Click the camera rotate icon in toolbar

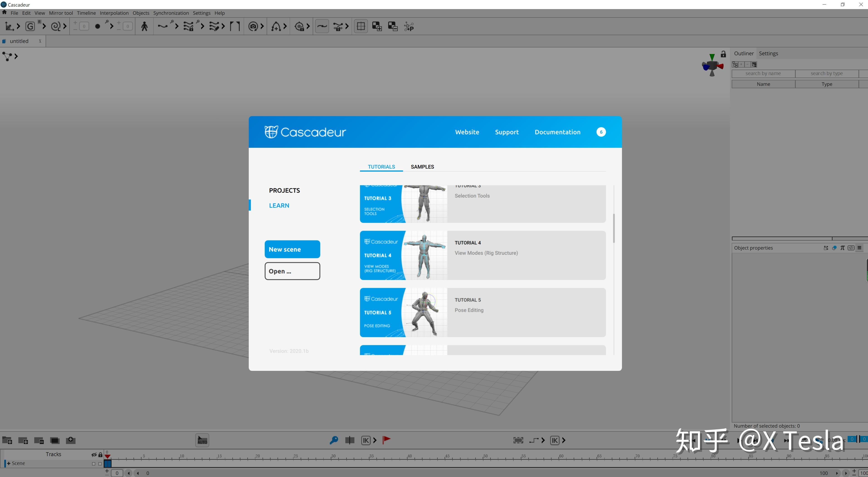tap(253, 26)
